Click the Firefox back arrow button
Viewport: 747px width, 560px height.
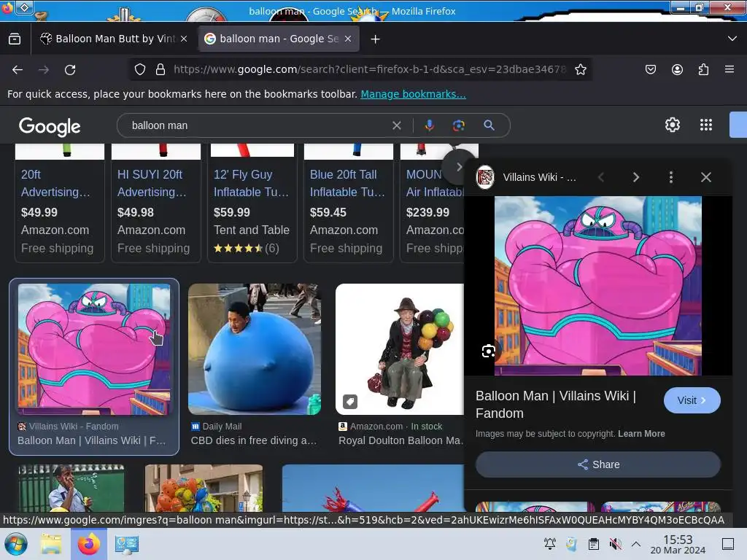point(18,70)
